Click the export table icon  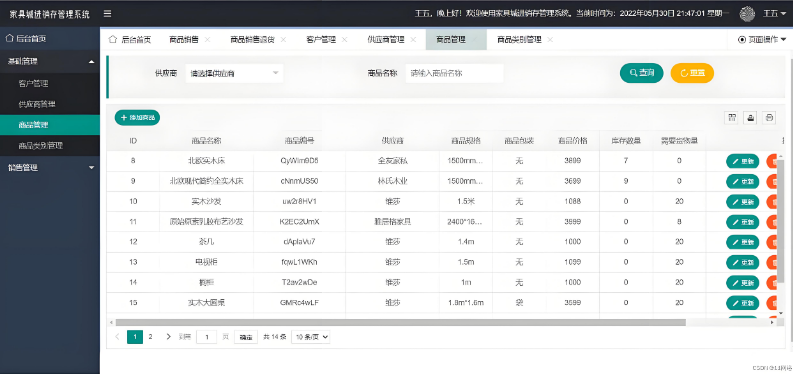pos(751,118)
